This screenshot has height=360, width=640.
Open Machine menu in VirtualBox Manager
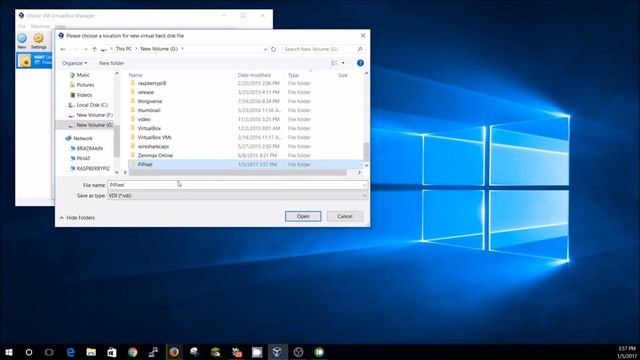point(40,26)
